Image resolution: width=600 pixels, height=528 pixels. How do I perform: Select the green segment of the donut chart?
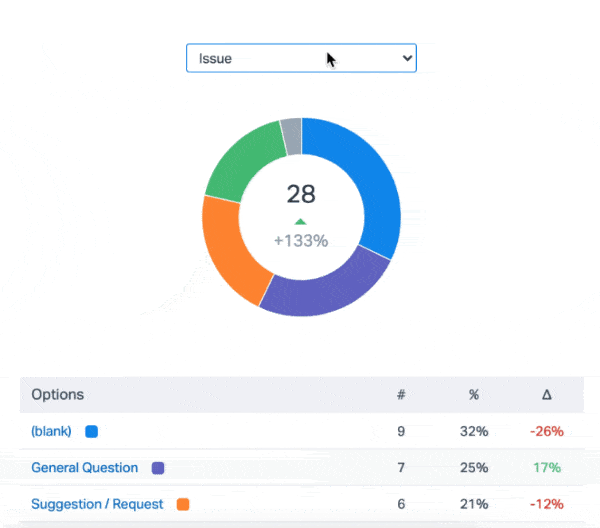pyautogui.click(x=240, y=160)
